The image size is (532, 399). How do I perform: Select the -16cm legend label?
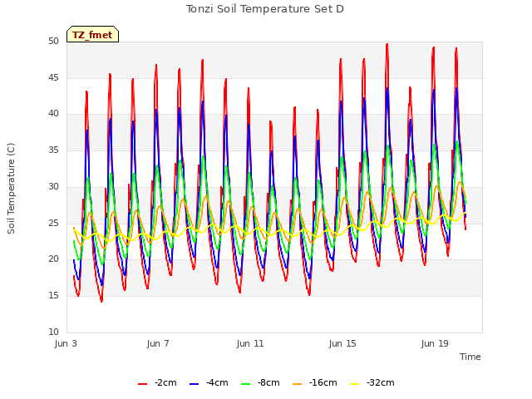click(323, 382)
